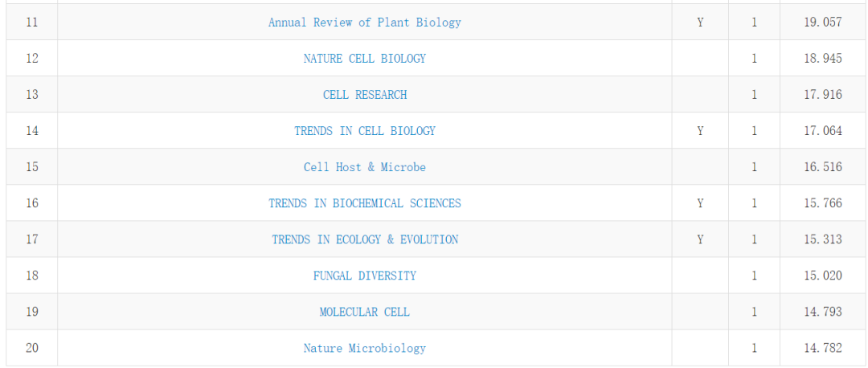The image size is (868, 368).
Task: Click TRENDS IN ECOLOGY & EVOLUTION link
Action: pos(364,239)
